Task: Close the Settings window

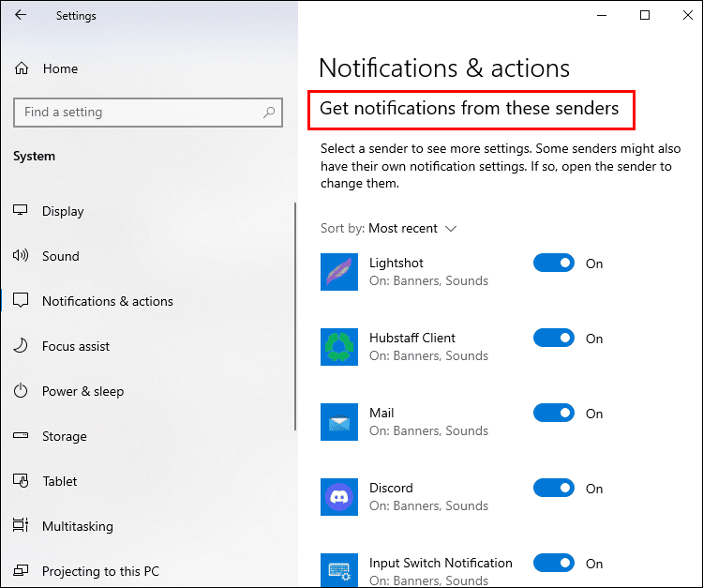Action: coord(687,15)
